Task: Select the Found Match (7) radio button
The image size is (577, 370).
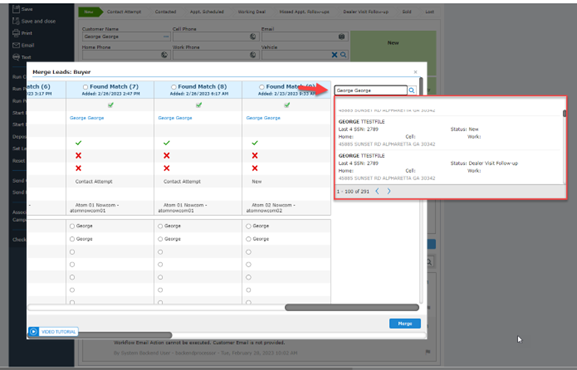Action: coord(85,87)
